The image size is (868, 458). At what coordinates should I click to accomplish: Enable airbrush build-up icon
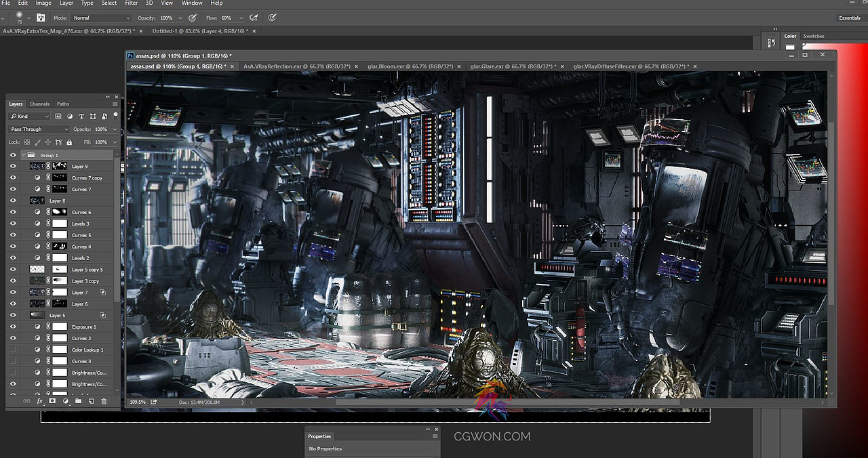(254, 18)
